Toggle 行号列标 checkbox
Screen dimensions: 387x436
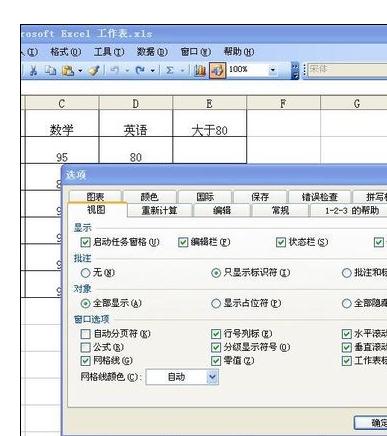point(216,334)
